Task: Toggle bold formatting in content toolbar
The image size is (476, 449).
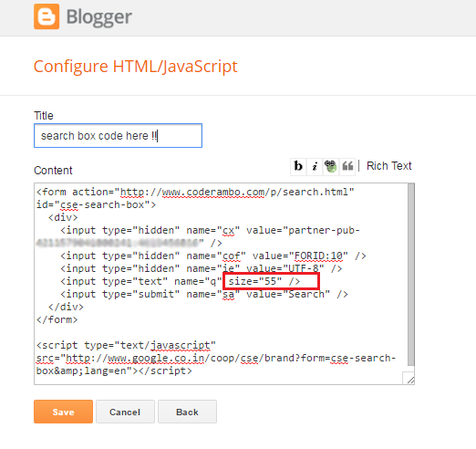Action: pyautogui.click(x=298, y=166)
